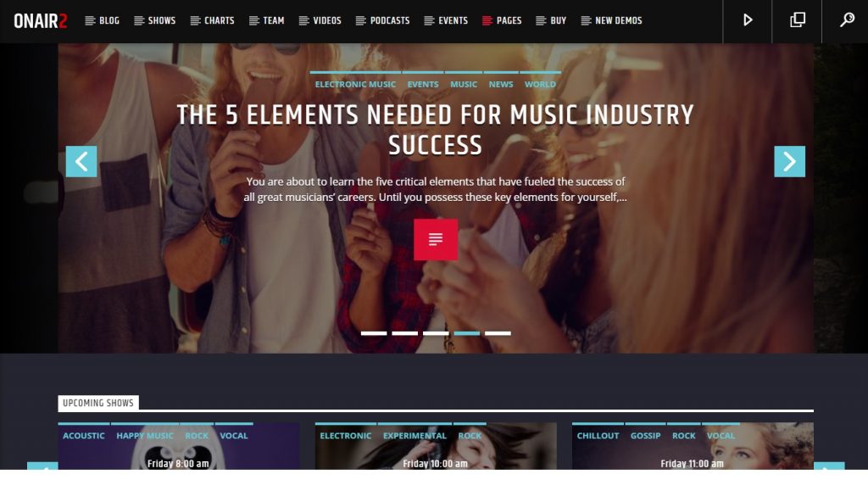This screenshot has width=868, height=491.
Task: Select the first slider pagination dash
Action: point(374,333)
